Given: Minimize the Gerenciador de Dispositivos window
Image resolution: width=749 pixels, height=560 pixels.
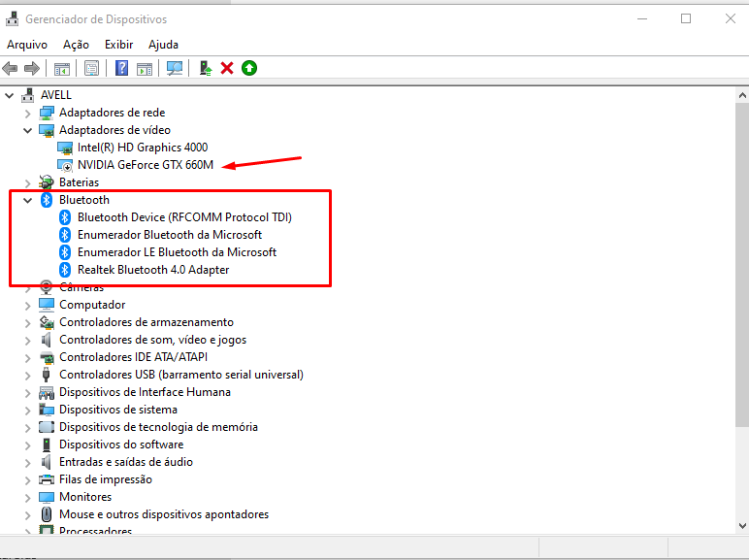Looking at the screenshot, I should tap(642, 19).
